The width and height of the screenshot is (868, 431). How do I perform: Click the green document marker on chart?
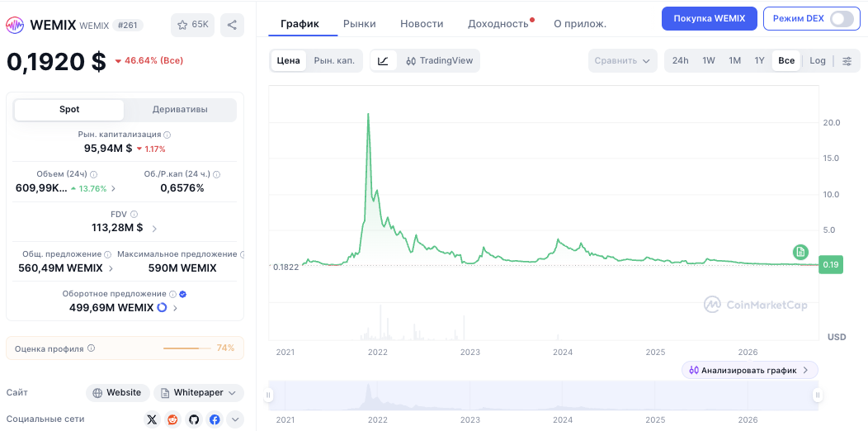coord(800,252)
